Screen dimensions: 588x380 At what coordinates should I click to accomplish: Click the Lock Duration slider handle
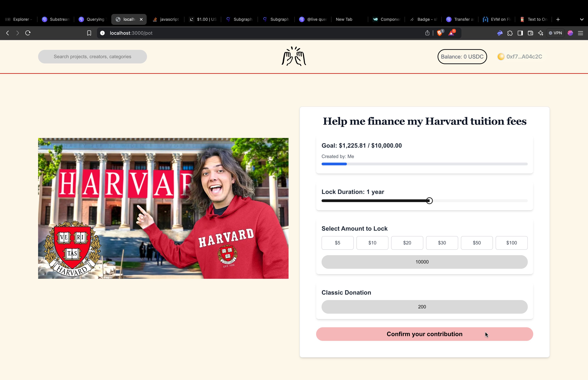pos(429,201)
